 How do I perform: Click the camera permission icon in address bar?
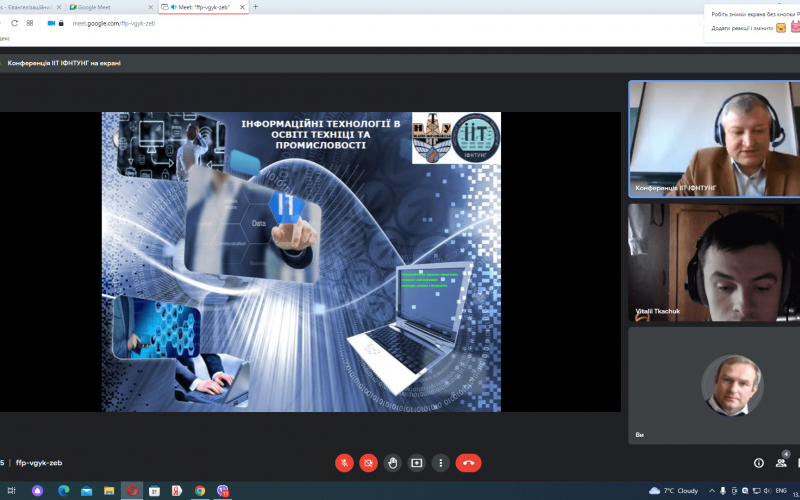click(x=51, y=23)
